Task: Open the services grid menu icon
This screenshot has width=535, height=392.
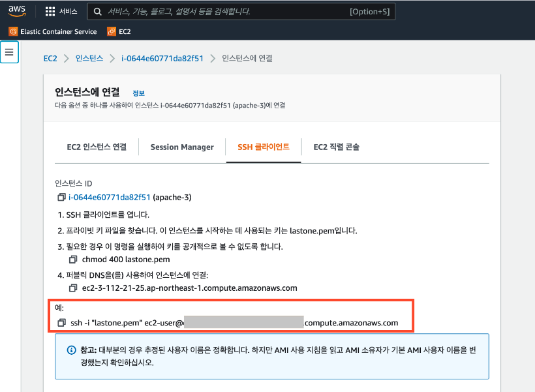Action: (x=50, y=12)
